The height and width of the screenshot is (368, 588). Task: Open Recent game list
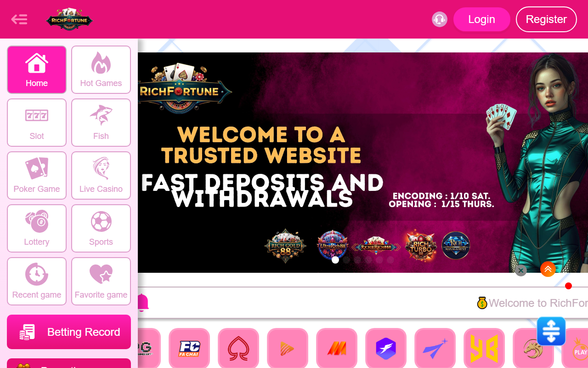(37, 281)
